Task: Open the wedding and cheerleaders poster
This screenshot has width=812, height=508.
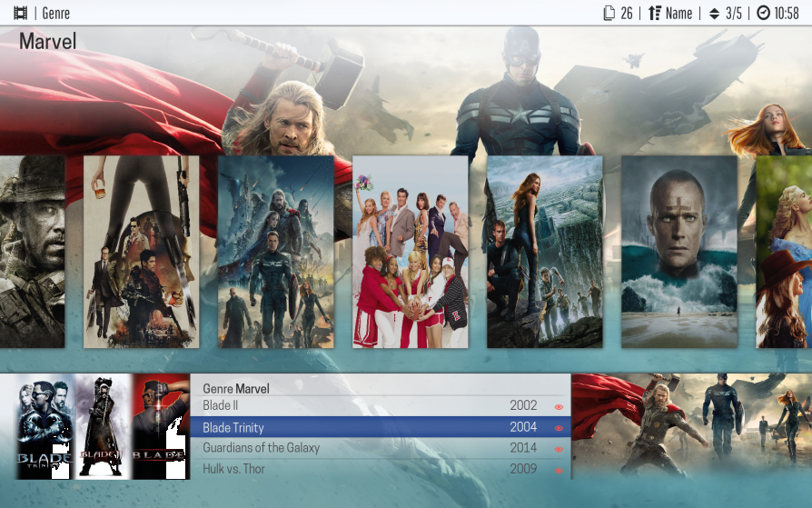Action: (x=411, y=252)
